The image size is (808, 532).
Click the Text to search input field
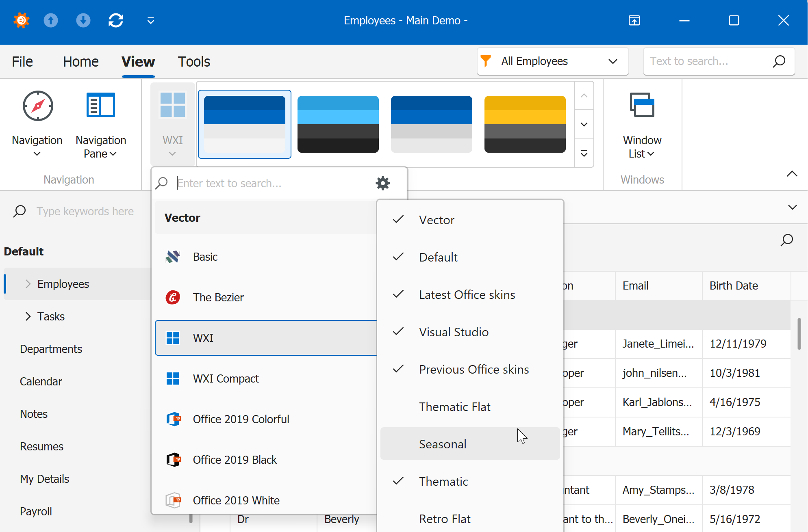[x=708, y=61]
